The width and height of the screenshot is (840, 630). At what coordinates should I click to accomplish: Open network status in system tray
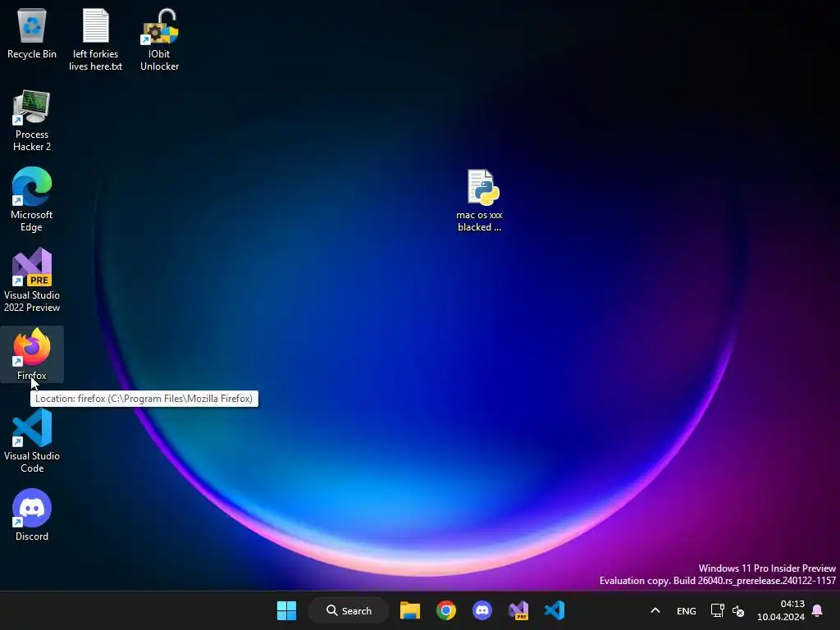tap(717, 610)
